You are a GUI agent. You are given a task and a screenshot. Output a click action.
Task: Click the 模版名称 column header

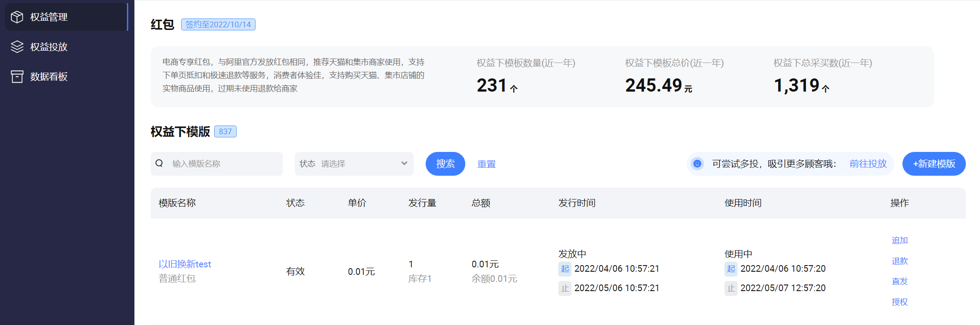click(177, 203)
